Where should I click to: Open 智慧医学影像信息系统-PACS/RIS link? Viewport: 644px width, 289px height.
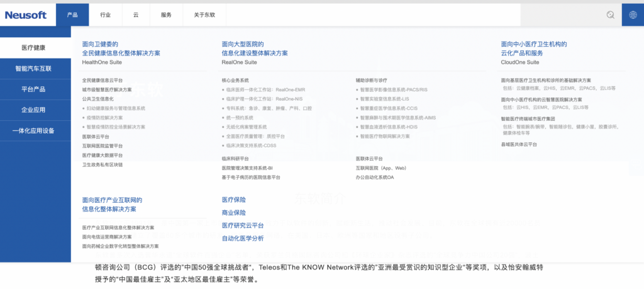pyautogui.click(x=394, y=89)
